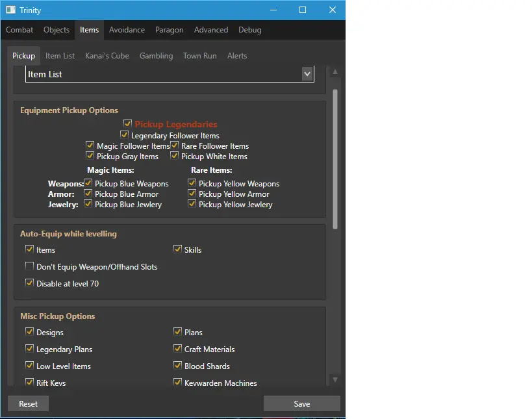Switch to the Combat tab
The height and width of the screenshot is (419, 532).
pos(19,30)
